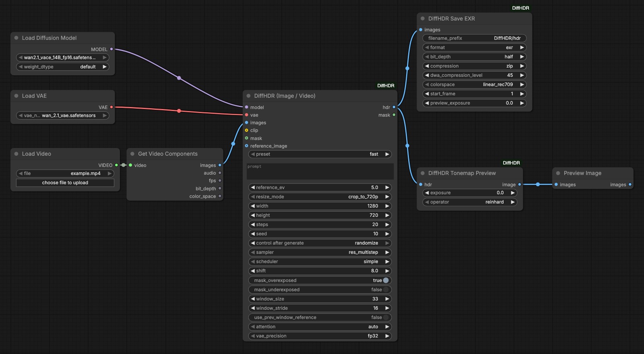Open the weight_dtype dropdown
The height and width of the screenshot is (354, 644).
tap(63, 67)
